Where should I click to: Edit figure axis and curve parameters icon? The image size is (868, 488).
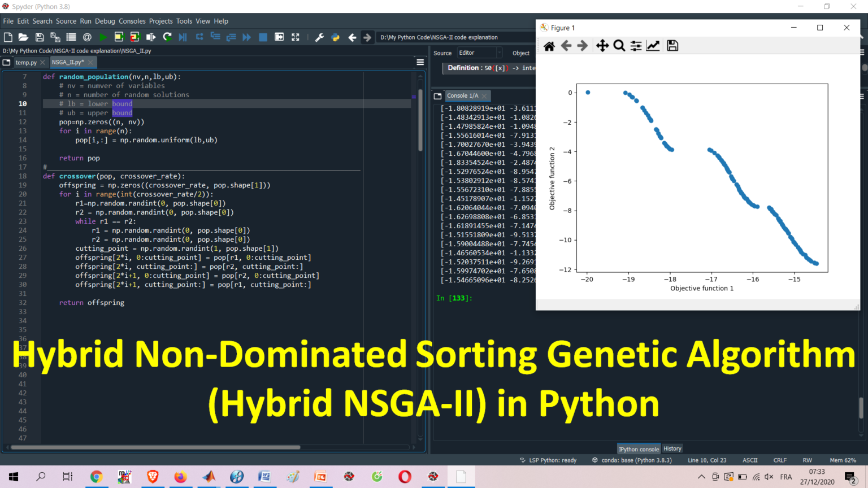[653, 46]
